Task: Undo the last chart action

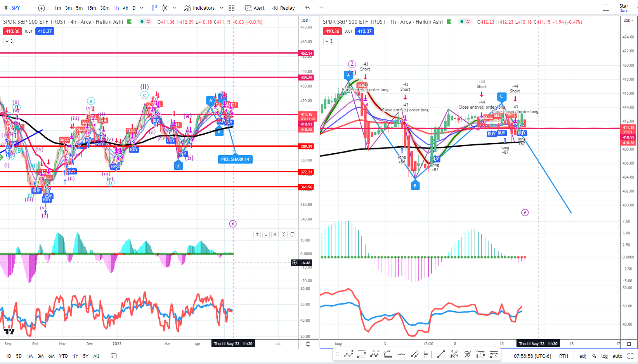Action: pos(308,8)
